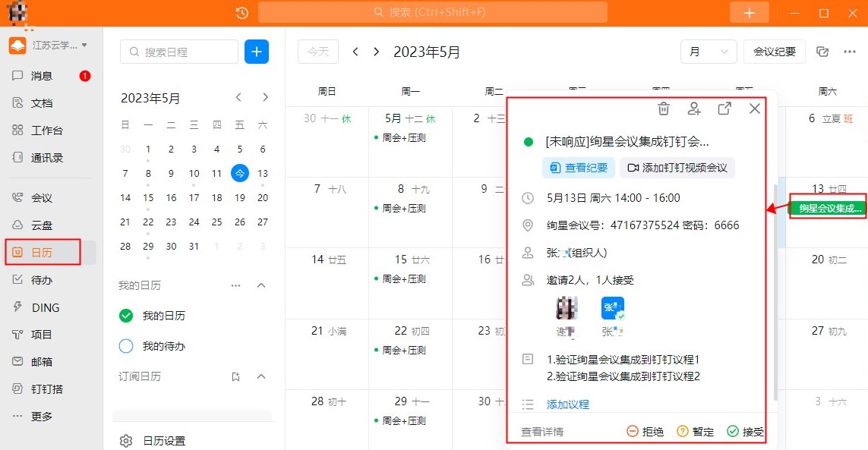Click the green status dot beside event title
The width and height of the screenshot is (868, 450).
pyautogui.click(x=528, y=142)
